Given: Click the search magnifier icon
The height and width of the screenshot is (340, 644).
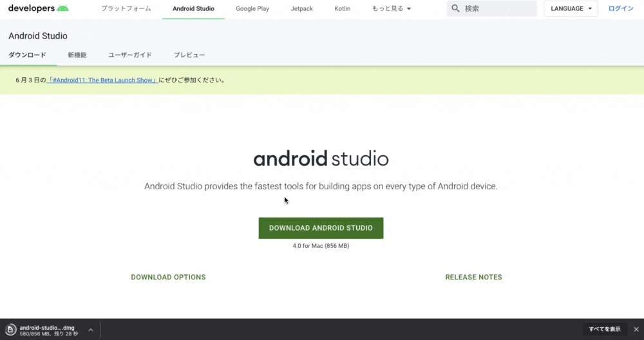Looking at the screenshot, I should [455, 8].
